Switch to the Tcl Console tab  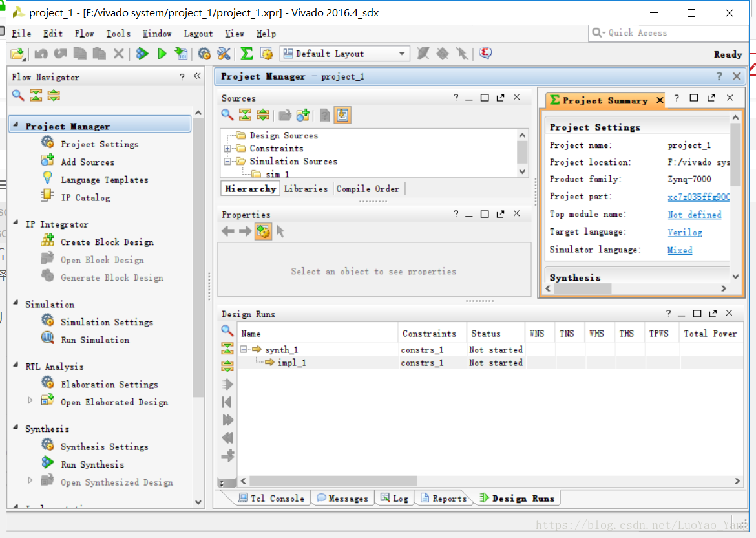pos(271,499)
